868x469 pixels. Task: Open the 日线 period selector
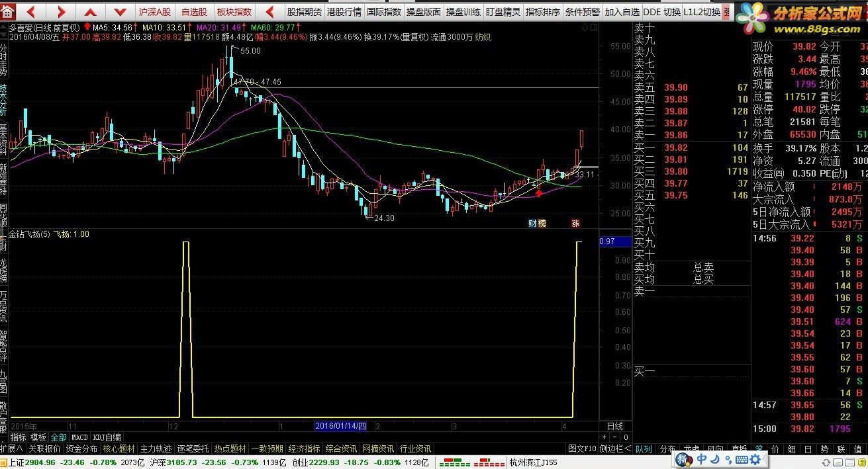tap(615, 426)
